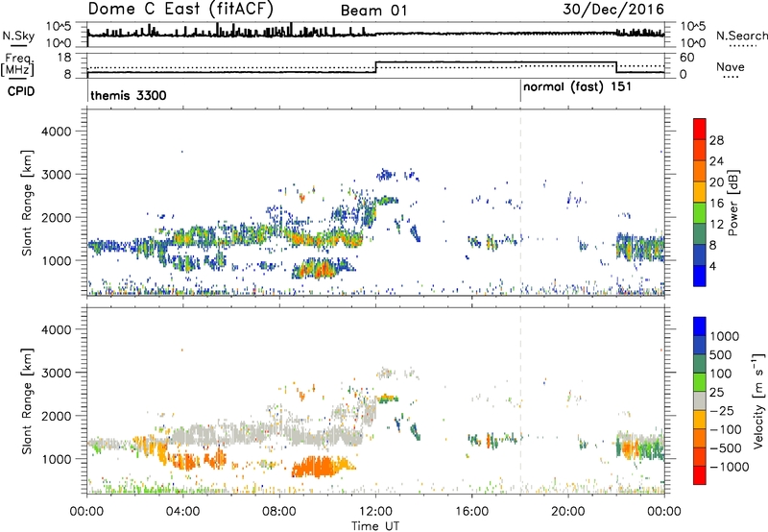768x532 pixels.
Task: Click the '1000' tick label in the velocity panel
Action: [x=56, y=459]
